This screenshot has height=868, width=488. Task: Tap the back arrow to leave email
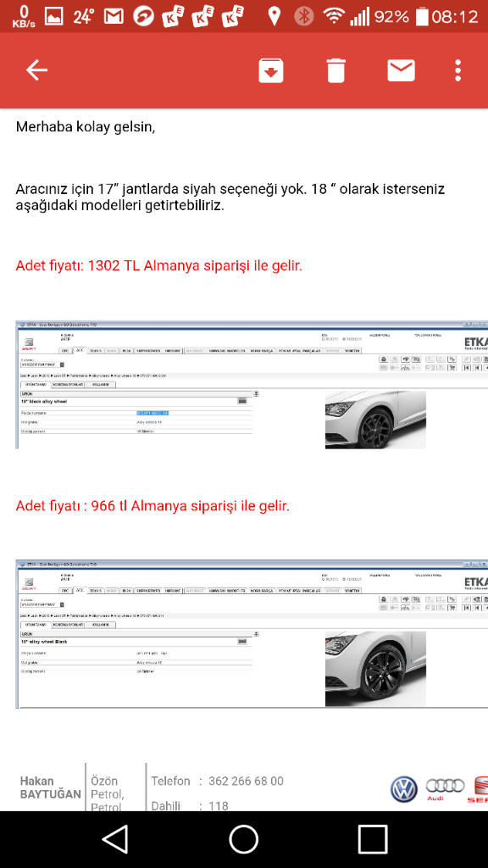[x=36, y=70]
